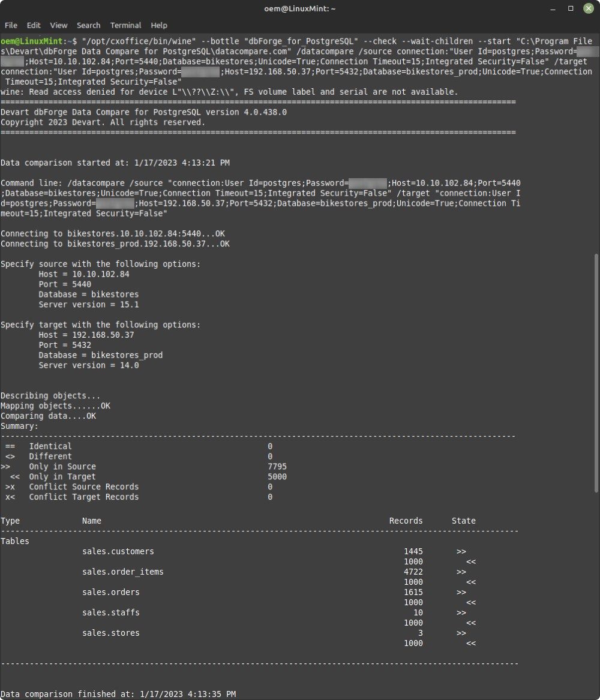
Task: Click the sales.orders table name
Action: [111, 592]
